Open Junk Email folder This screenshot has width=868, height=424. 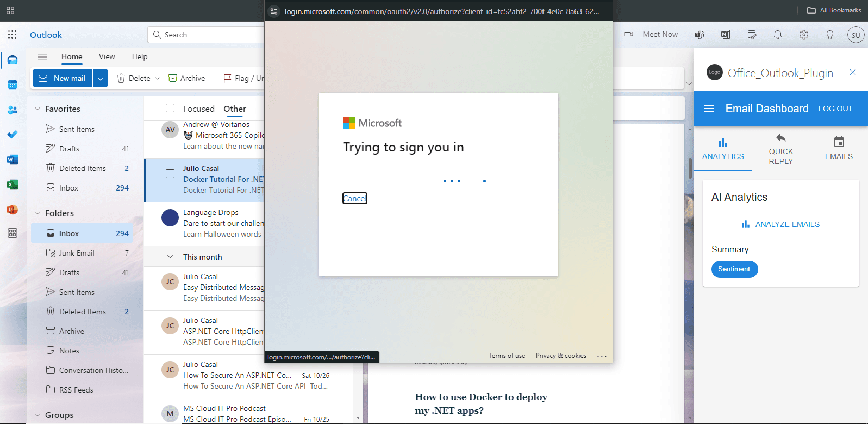[82, 253]
